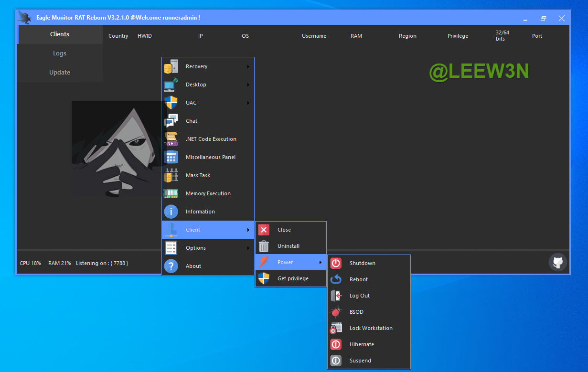The width and height of the screenshot is (588, 372).
Task: Click the Username column header
Action: 314,36
